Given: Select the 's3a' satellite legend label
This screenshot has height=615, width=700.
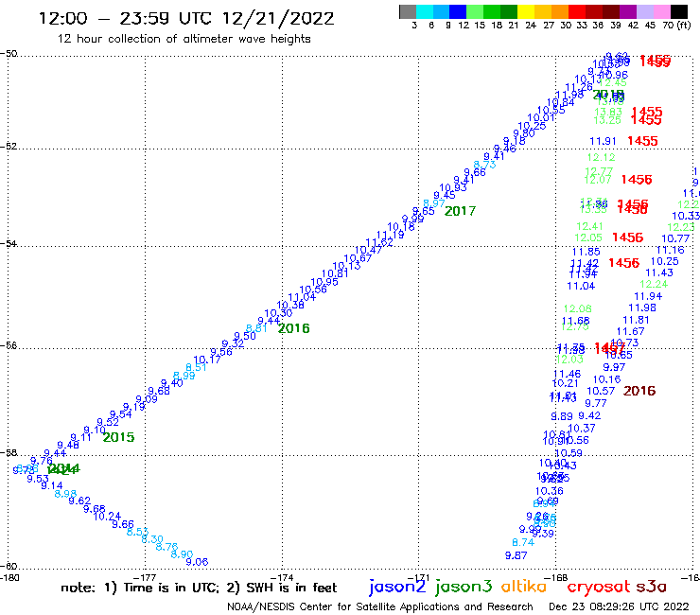Looking at the screenshot, I should coord(652,587).
